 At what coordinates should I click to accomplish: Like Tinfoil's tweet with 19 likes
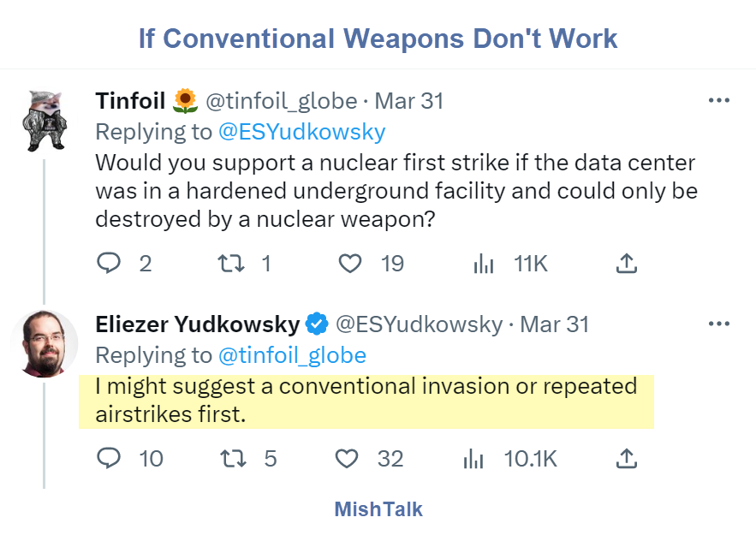point(350,264)
